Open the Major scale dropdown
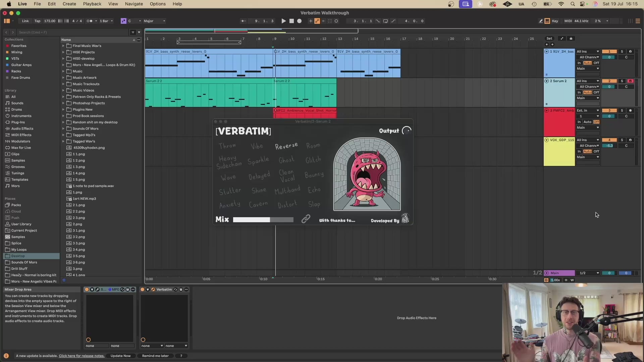This screenshot has height=362, width=644. point(154,21)
